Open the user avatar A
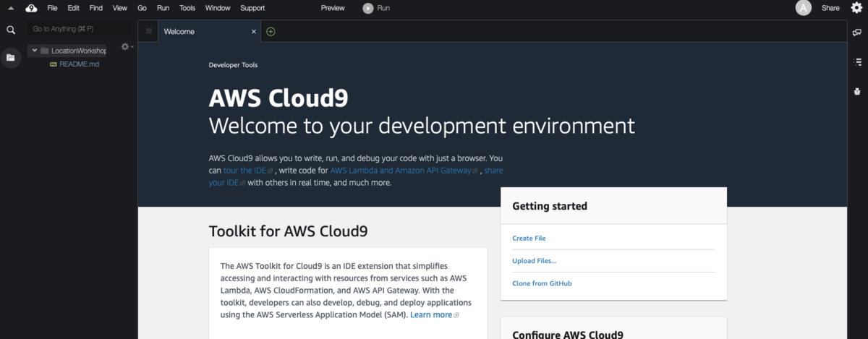The image size is (868, 339). (x=803, y=8)
